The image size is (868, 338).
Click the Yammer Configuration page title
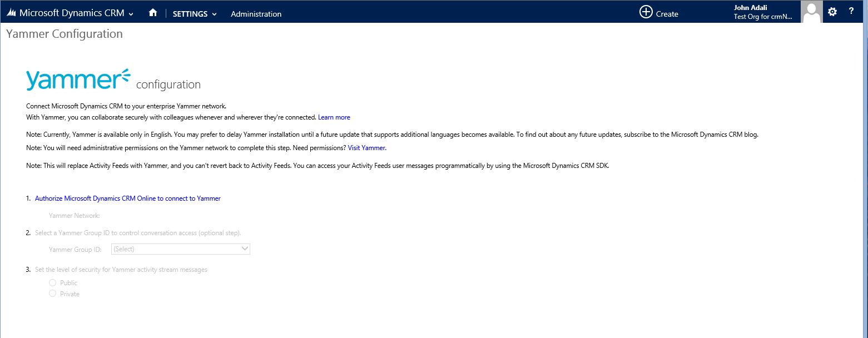(64, 34)
